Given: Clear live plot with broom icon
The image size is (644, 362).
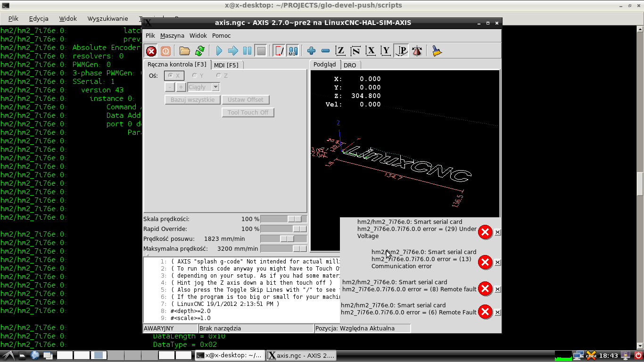Looking at the screenshot, I should pyautogui.click(x=437, y=51).
